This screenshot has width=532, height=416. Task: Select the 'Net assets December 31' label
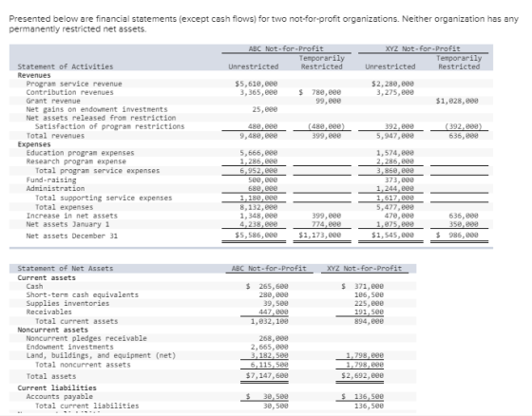(x=72, y=236)
